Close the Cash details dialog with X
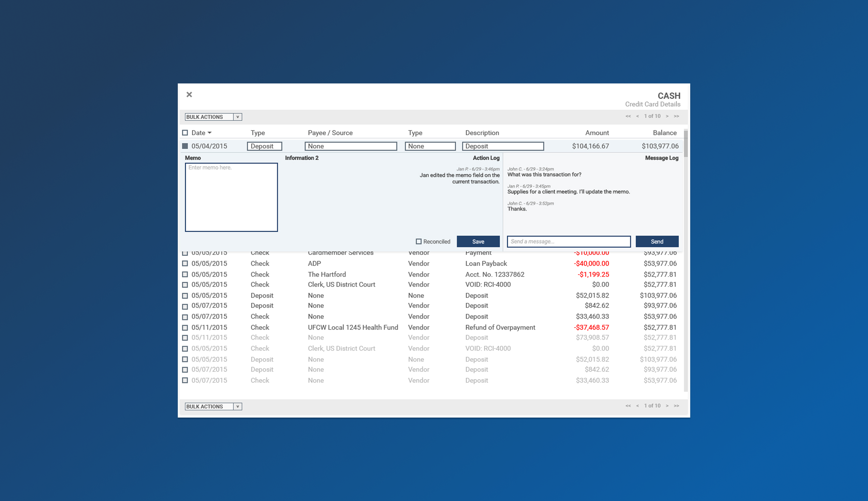The width and height of the screenshot is (868, 501). [189, 95]
